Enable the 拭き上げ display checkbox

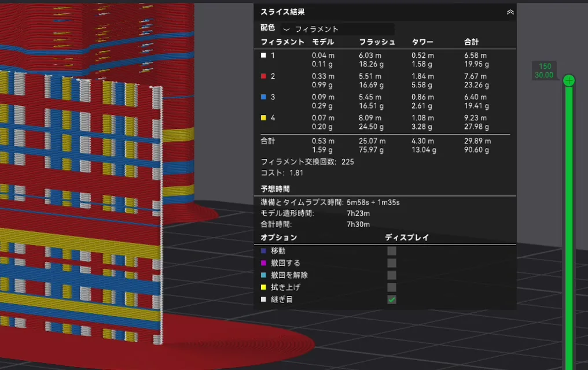pyautogui.click(x=391, y=287)
